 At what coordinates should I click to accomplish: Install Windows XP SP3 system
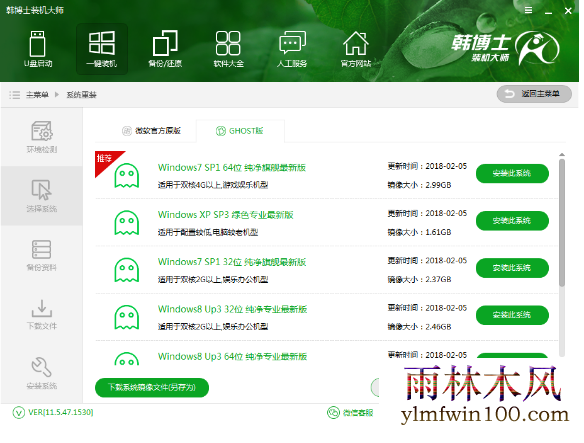pyautogui.click(x=512, y=221)
